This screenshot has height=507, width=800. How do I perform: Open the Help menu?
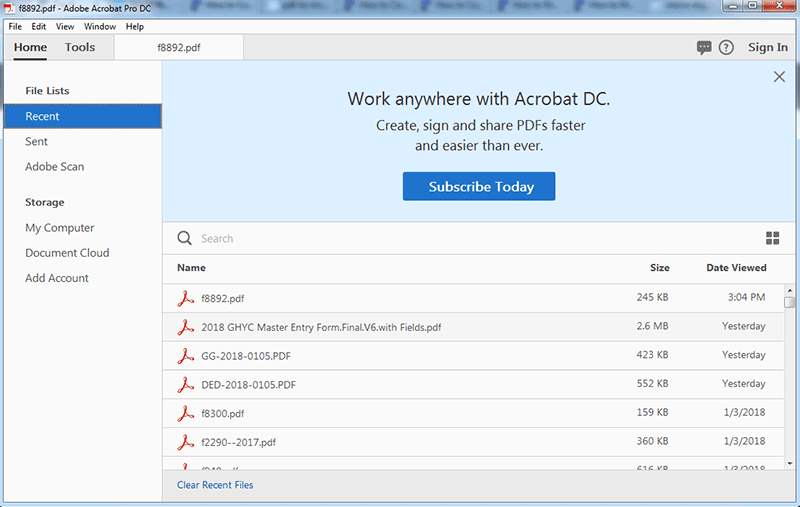click(x=135, y=27)
